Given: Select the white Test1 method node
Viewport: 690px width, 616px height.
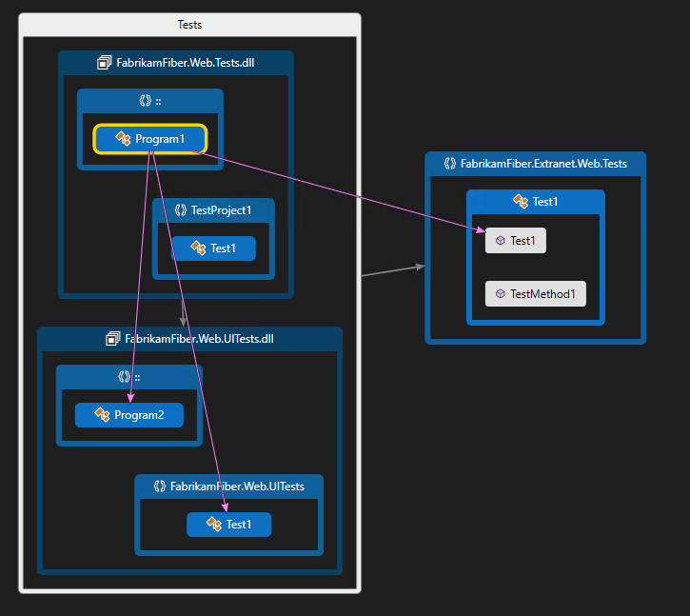Looking at the screenshot, I should pos(516,241).
